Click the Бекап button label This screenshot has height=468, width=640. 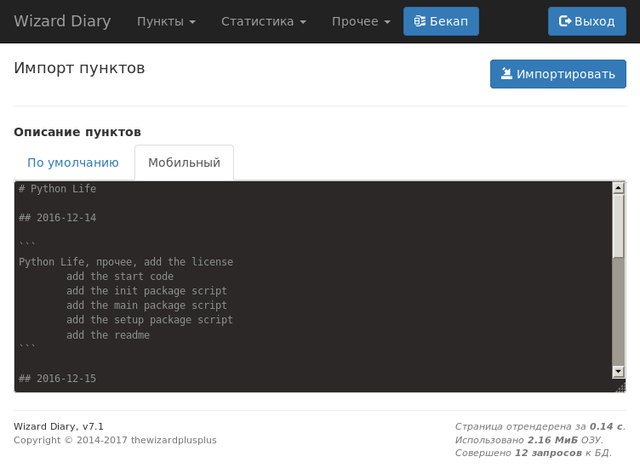[449, 21]
